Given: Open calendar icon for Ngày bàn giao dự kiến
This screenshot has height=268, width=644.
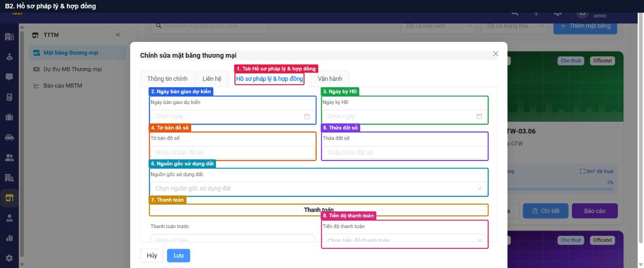Looking at the screenshot, I should pos(307,117).
